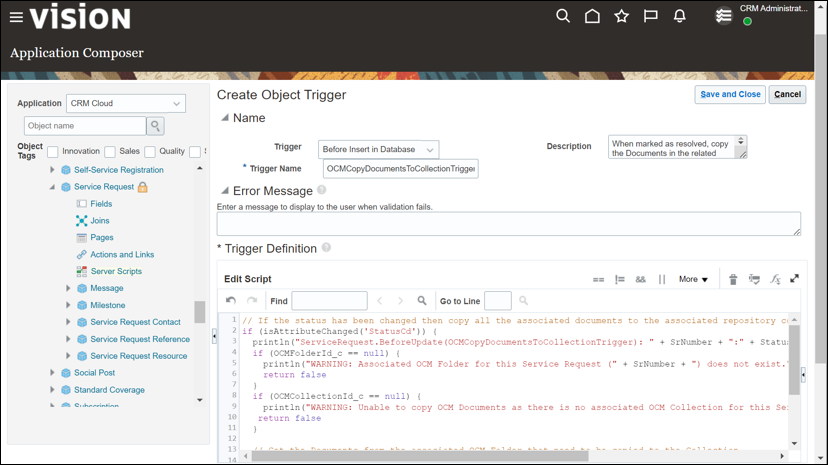Open the expression fx palette icon

point(775,279)
